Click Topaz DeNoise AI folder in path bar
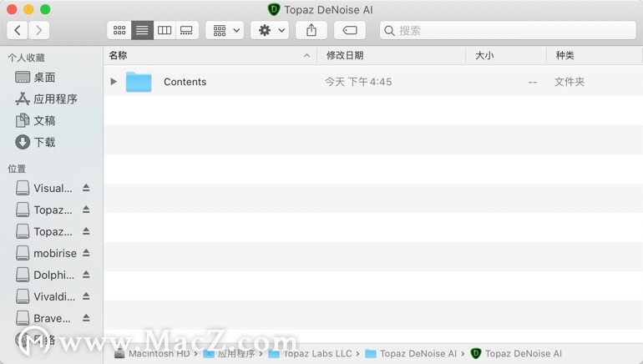This screenshot has height=364, width=643. [x=411, y=353]
